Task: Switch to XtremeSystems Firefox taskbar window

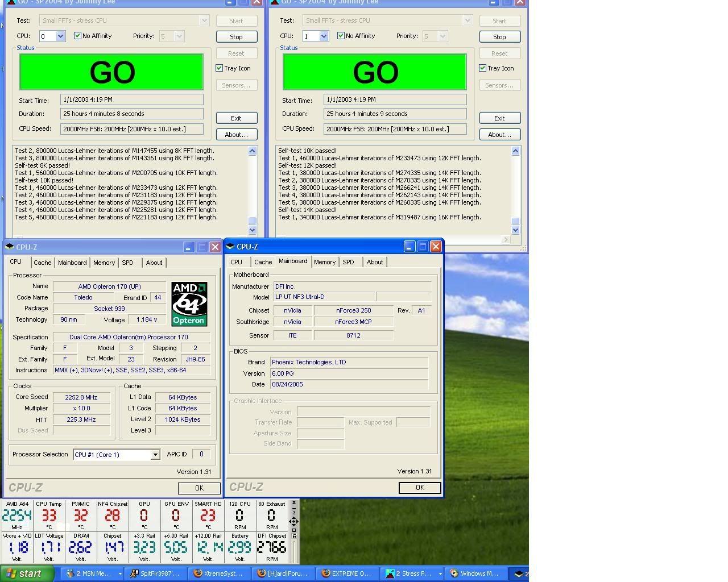Action: 220,573
